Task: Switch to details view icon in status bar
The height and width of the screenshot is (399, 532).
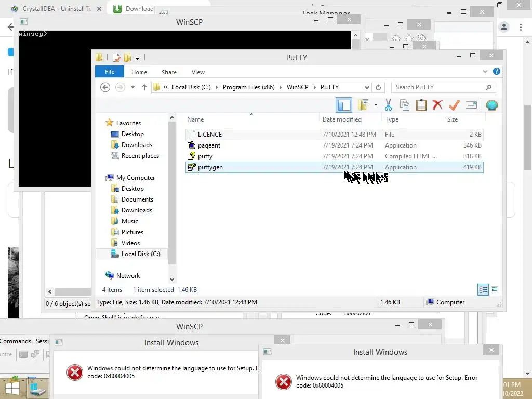Action: pyautogui.click(x=483, y=290)
